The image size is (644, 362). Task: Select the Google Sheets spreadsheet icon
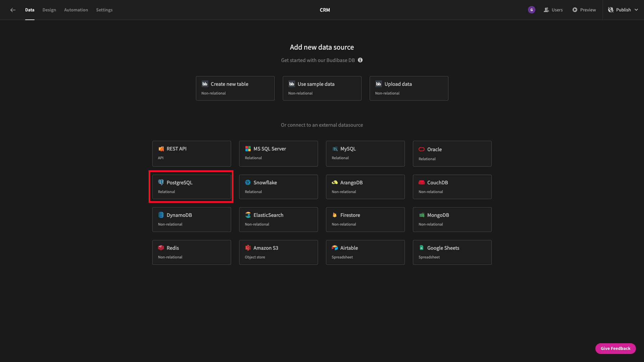422,247
